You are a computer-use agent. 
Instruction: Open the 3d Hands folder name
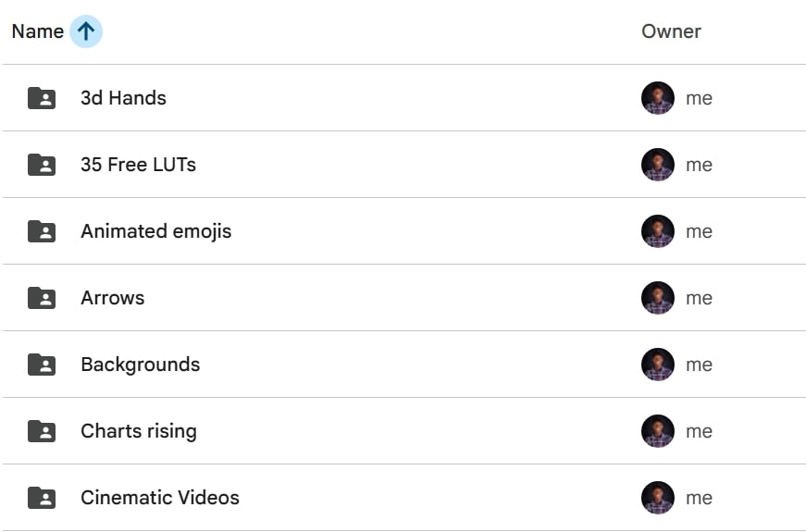[x=123, y=98]
